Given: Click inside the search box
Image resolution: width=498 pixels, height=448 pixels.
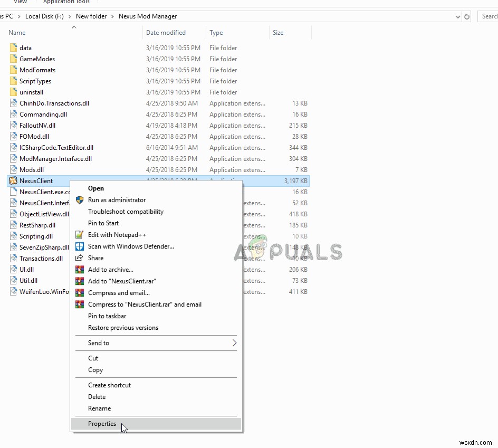Looking at the screenshot, I should tap(491, 16).
